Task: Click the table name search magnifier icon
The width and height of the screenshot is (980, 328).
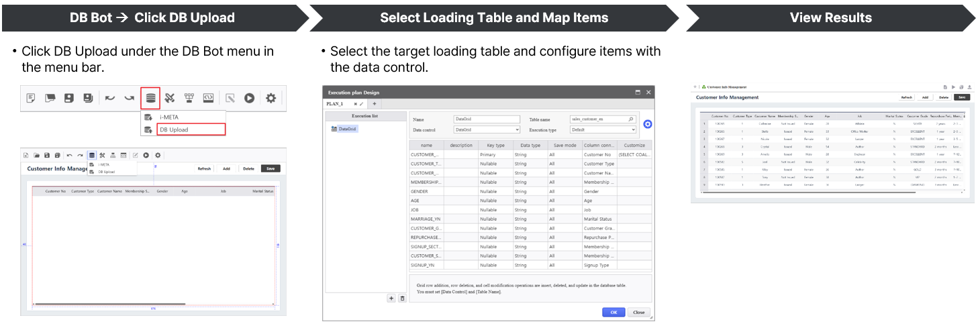Action: point(631,119)
